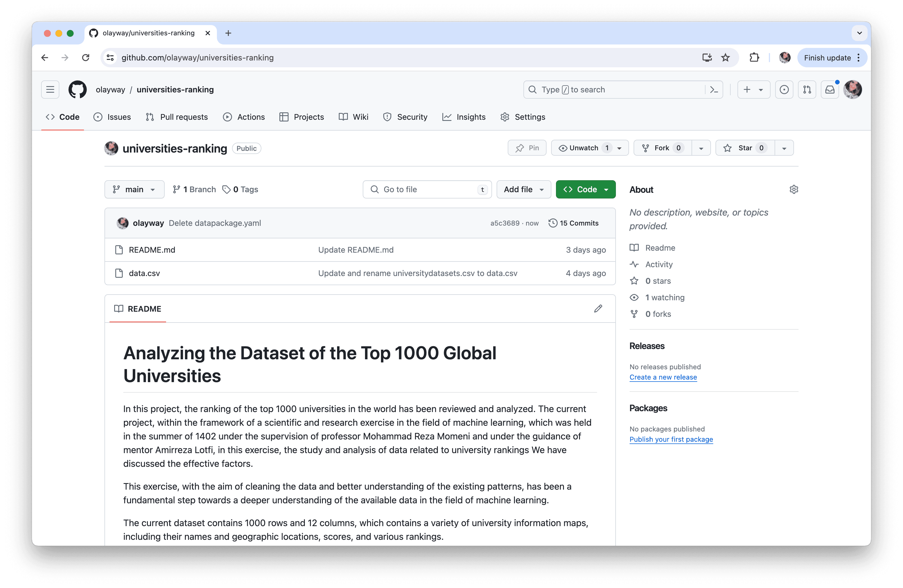Pin the repository to profile
The width and height of the screenshot is (903, 588).
click(527, 148)
